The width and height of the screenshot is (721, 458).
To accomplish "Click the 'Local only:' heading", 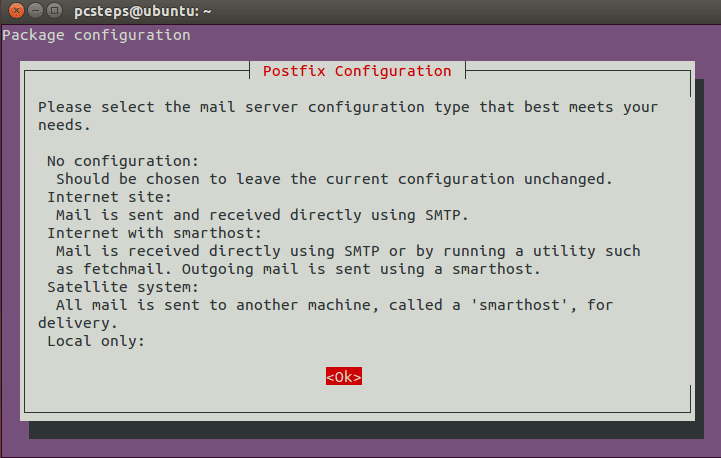I will tap(96, 341).
